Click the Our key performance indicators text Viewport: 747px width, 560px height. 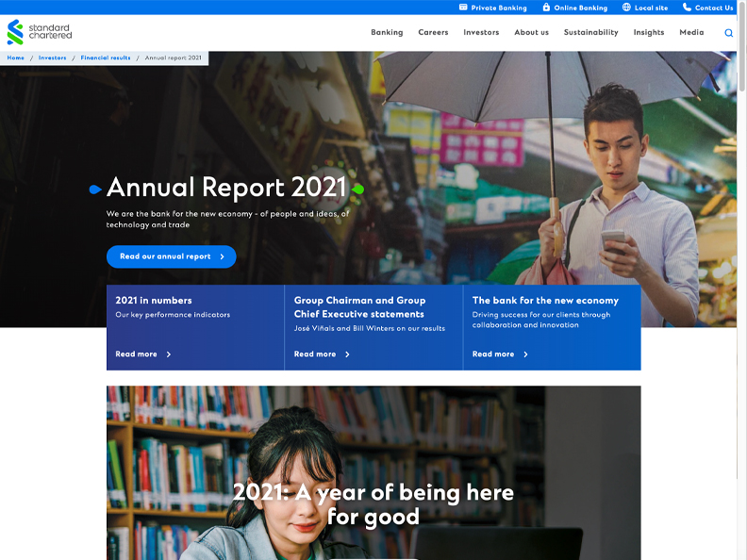[173, 315]
